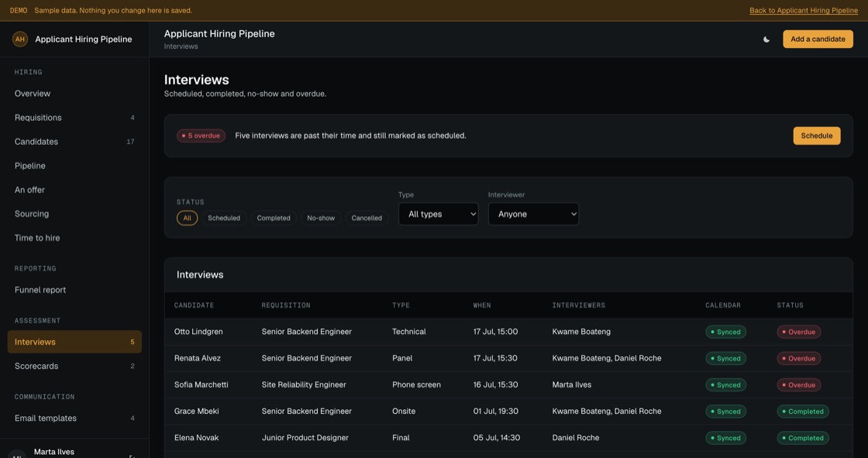This screenshot has height=458, width=868.
Task: Click the Renata Alvez candidate cell
Action: [197, 358]
